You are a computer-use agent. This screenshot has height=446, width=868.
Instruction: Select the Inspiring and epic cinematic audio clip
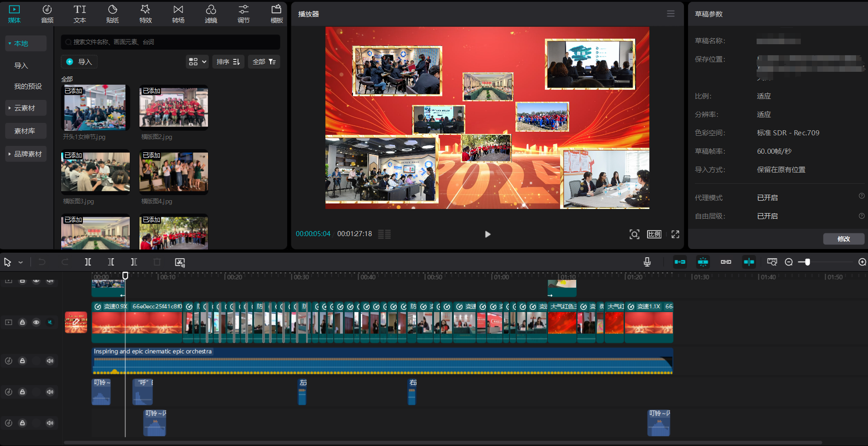pos(382,360)
